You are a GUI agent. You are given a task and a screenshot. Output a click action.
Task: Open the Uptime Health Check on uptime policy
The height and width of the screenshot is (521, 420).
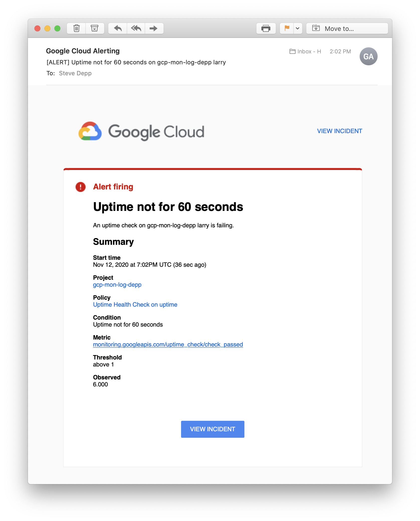135,304
